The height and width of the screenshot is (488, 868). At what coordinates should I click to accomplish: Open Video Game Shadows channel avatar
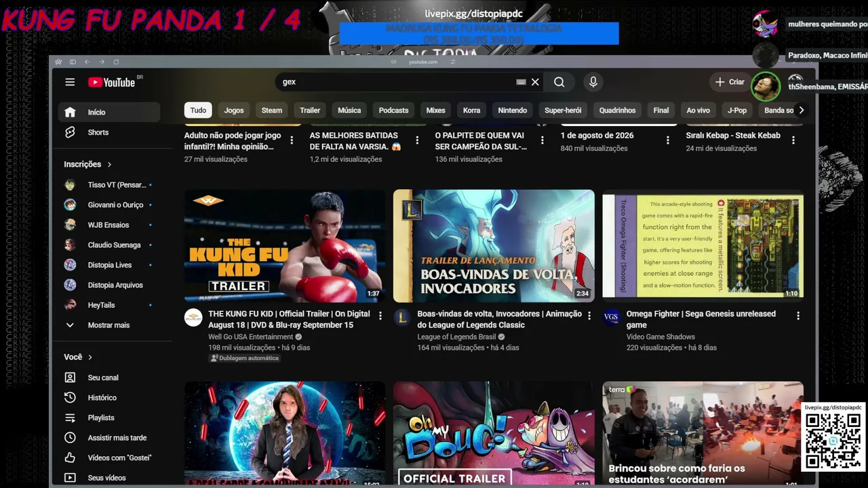(x=611, y=317)
